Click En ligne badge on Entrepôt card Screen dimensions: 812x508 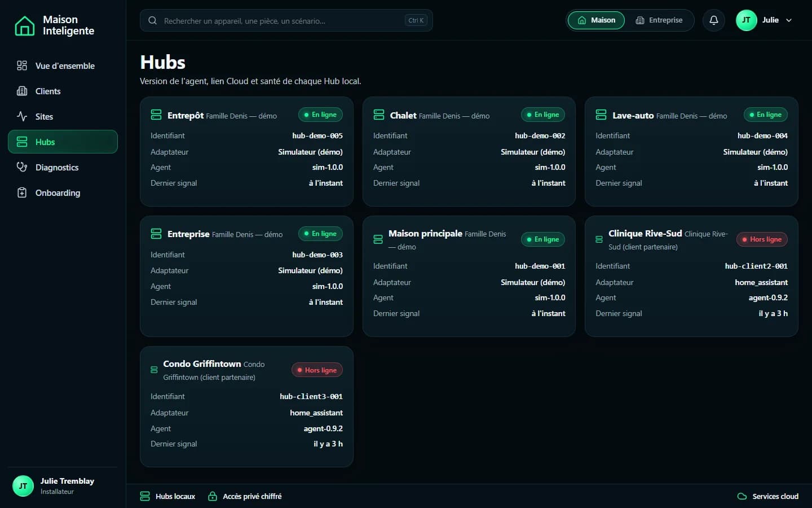click(x=320, y=115)
